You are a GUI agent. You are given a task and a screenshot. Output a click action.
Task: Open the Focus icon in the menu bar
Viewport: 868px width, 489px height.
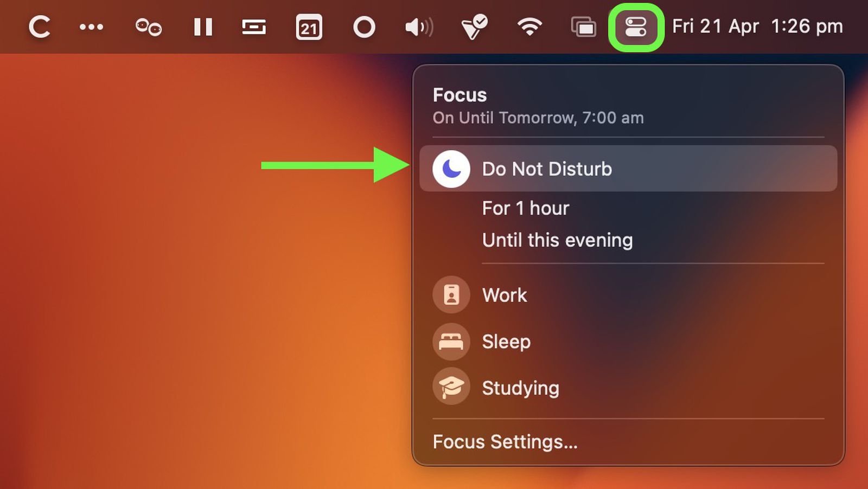click(636, 27)
